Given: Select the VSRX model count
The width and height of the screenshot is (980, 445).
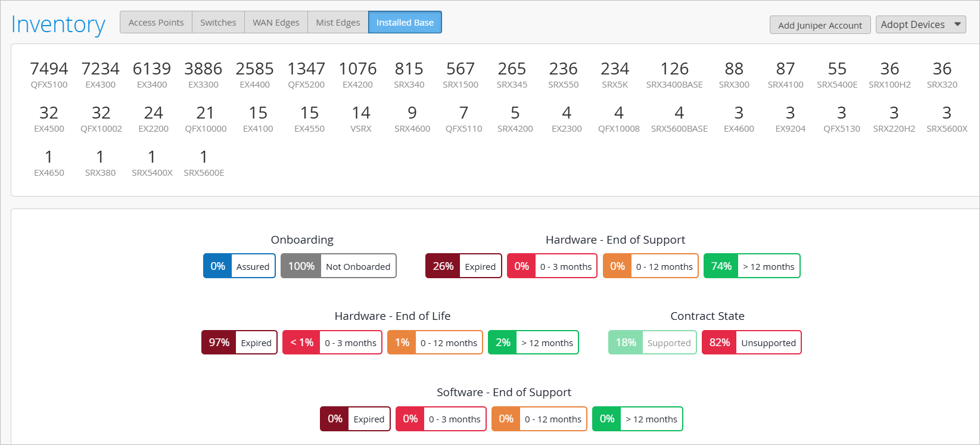Looking at the screenshot, I should [x=361, y=119].
